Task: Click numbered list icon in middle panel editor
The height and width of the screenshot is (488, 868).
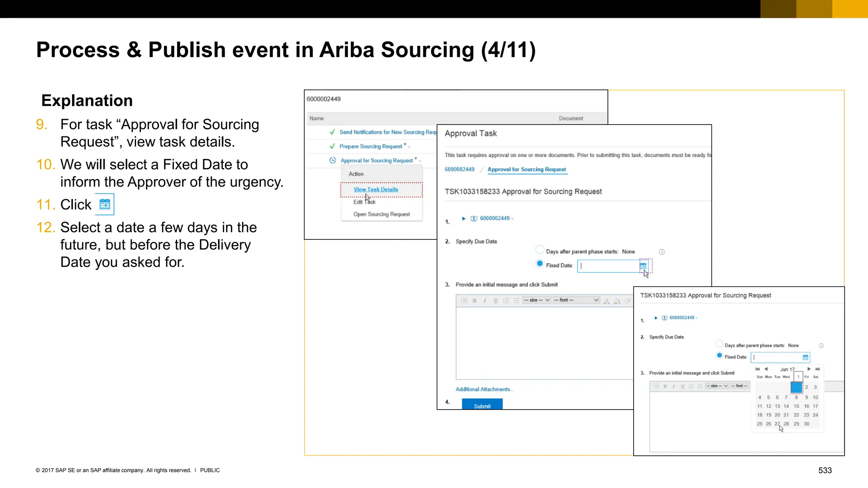Action: coord(506,300)
